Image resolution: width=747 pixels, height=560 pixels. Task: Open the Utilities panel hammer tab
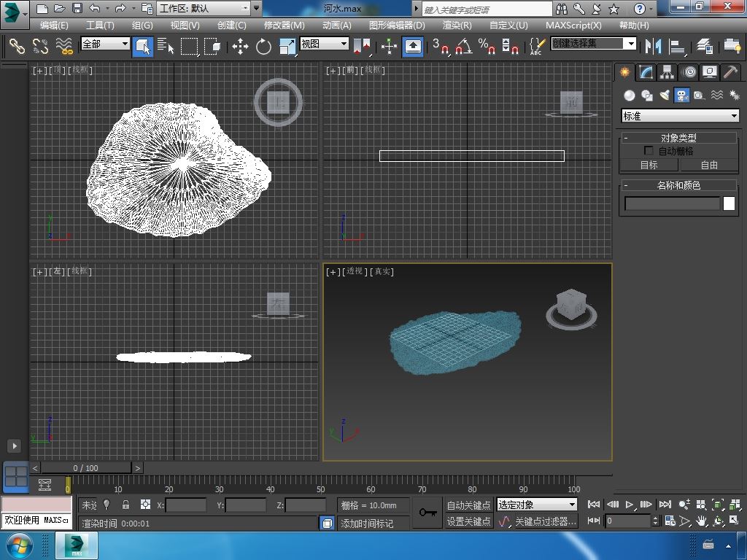tap(730, 72)
